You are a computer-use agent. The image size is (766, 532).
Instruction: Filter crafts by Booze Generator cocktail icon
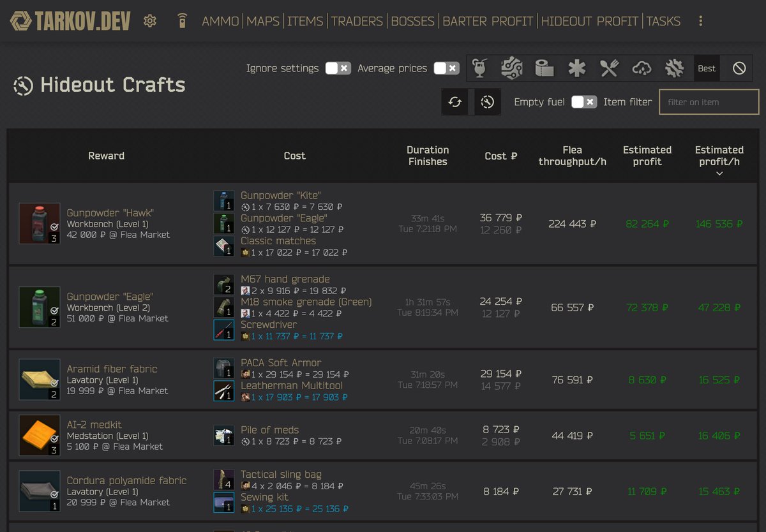[481, 68]
